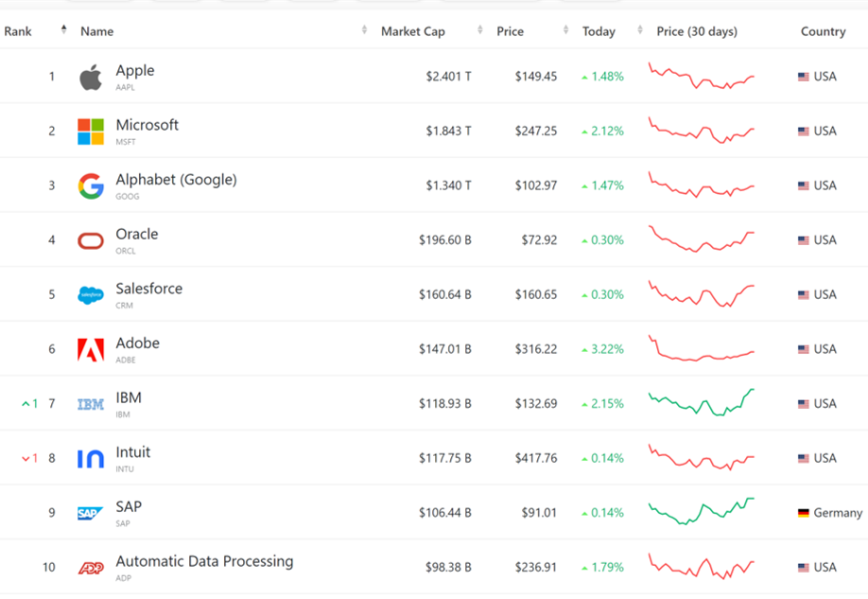868x599 pixels.
Task: Click the Name column header
Action: [96, 31]
